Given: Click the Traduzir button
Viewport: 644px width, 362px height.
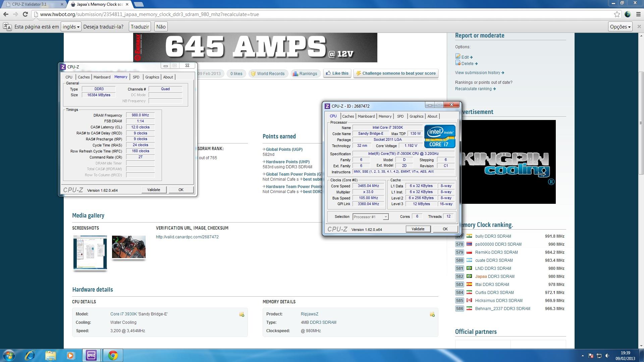Looking at the screenshot, I should (x=140, y=27).
